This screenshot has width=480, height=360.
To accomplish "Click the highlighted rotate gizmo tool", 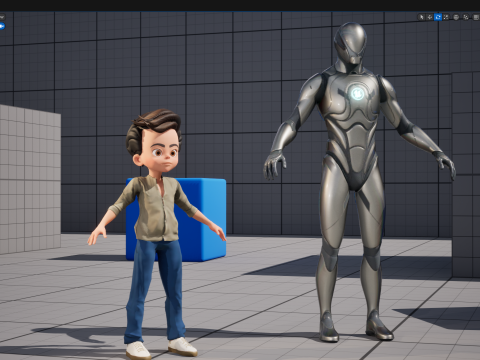I will (x=438, y=17).
